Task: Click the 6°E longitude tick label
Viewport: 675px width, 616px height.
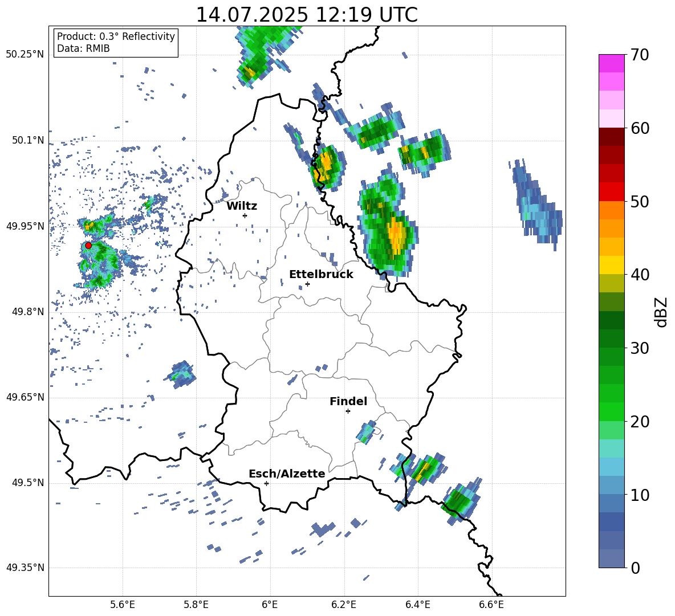Action: (x=270, y=605)
